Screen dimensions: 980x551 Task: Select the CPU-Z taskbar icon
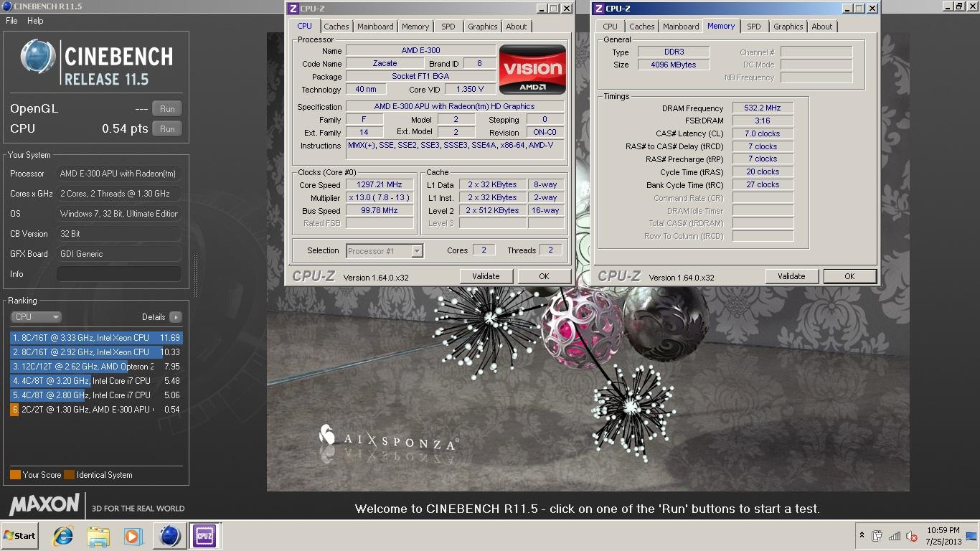click(204, 536)
